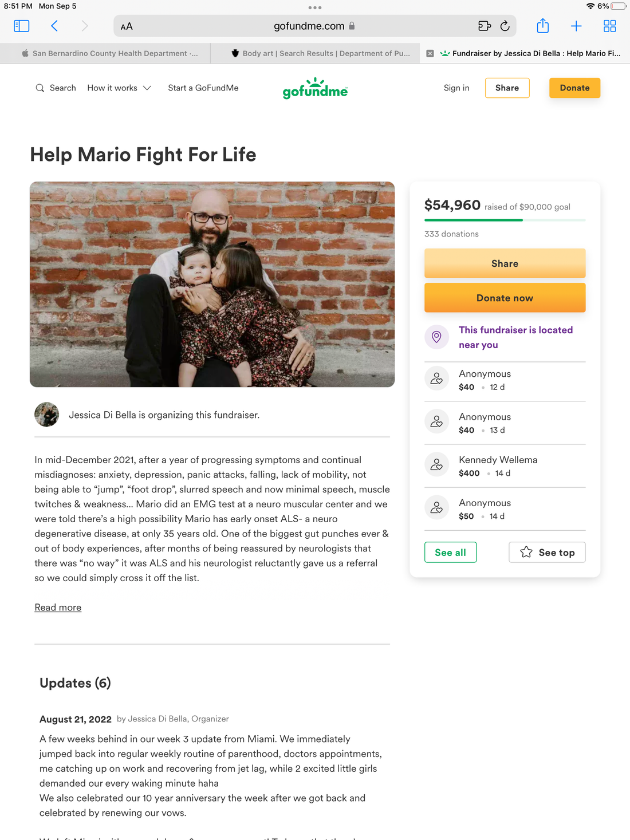
Task: Click the See top star button
Action: 547,553
